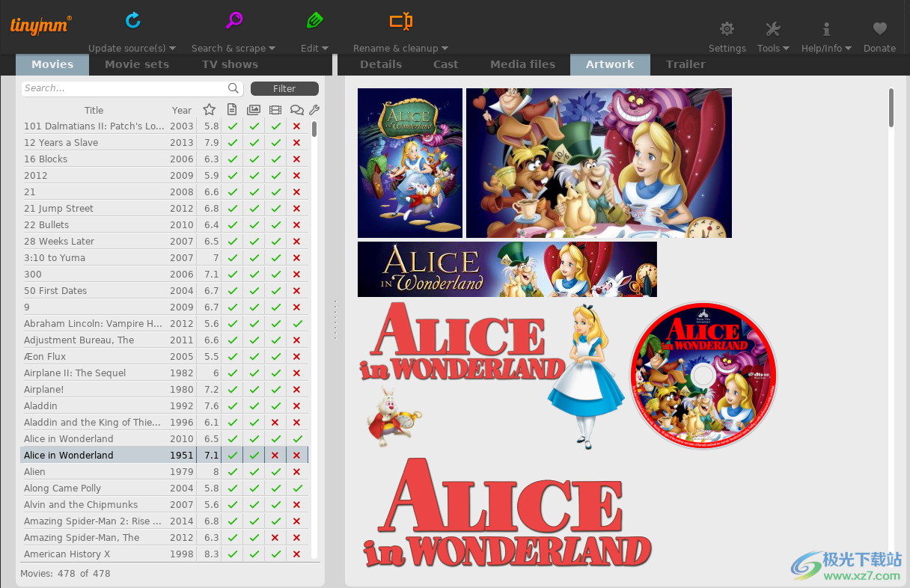Open the clearart image with the White Rabbit
The height and width of the screenshot is (588, 910).
492,376
